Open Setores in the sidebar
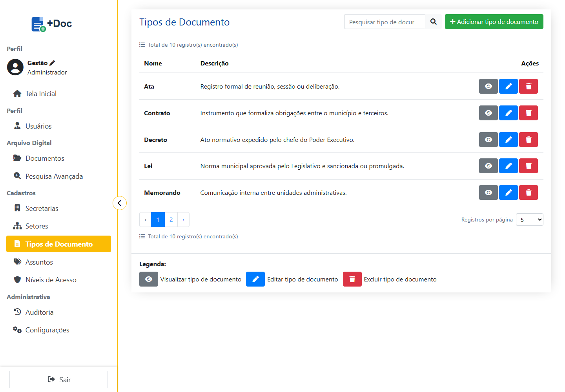Screen dimensions: 565x392 pos(58,226)
